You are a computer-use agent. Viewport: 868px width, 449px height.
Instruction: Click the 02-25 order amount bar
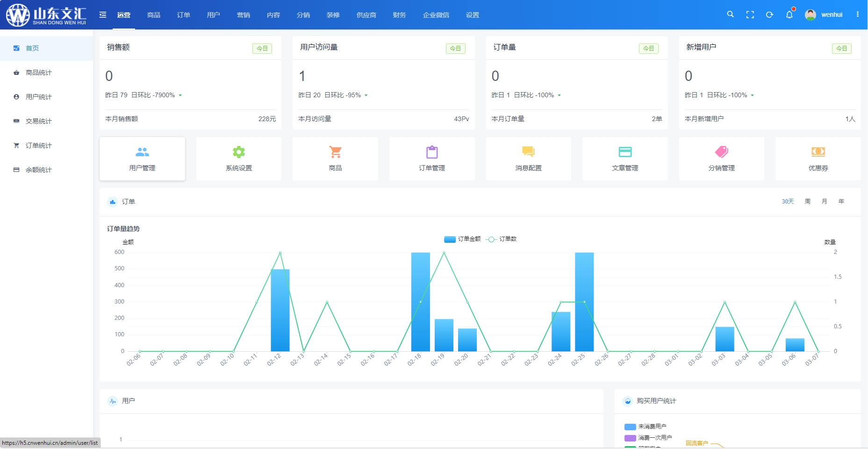[584, 302]
